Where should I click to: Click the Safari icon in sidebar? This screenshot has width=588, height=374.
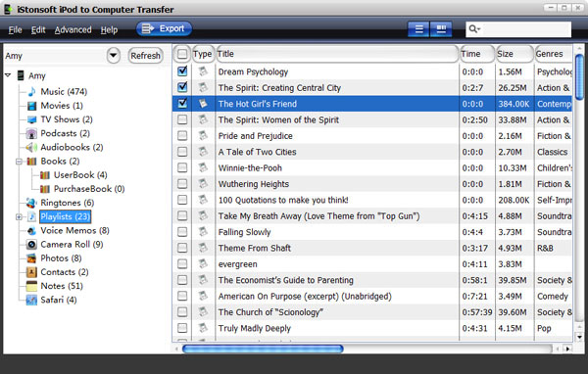click(x=31, y=300)
